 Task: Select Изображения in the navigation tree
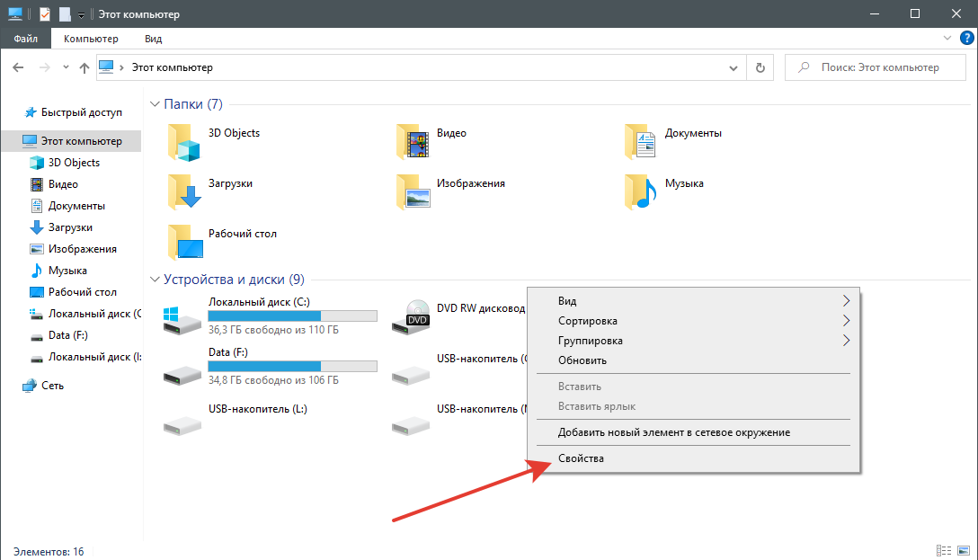83,249
